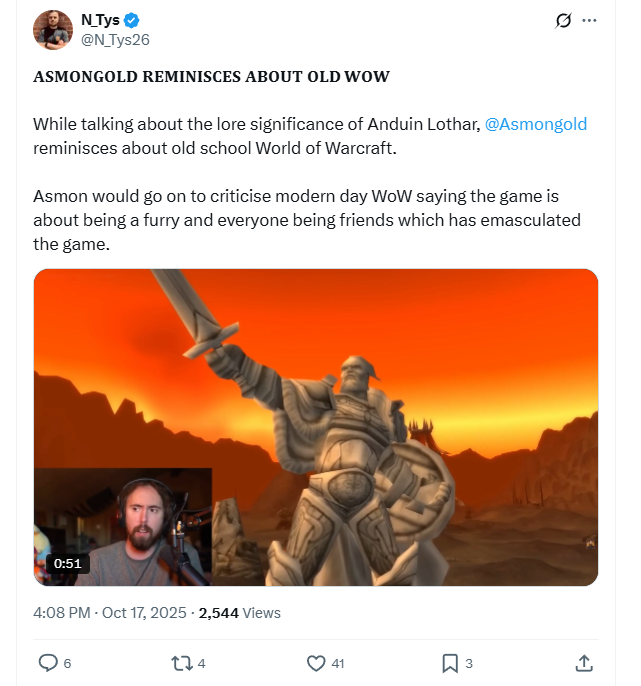
Task: Bookmark this post with ribbon icon
Action: [x=450, y=663]
